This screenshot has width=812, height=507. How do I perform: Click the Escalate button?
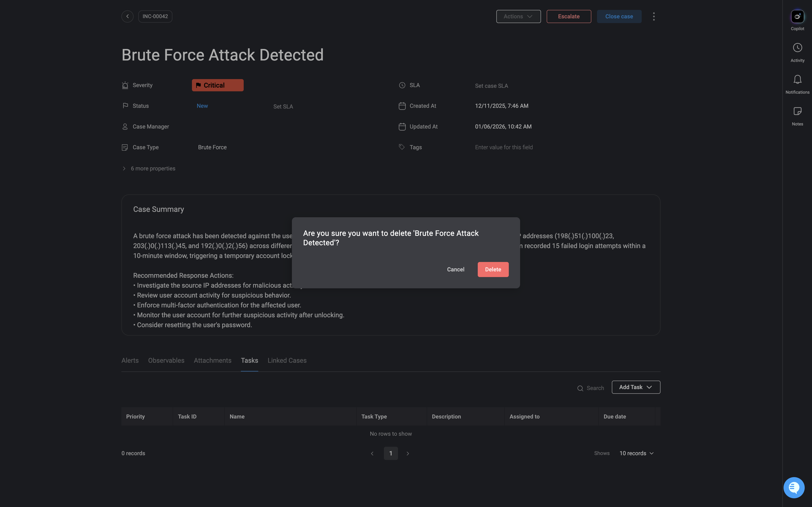569,16
